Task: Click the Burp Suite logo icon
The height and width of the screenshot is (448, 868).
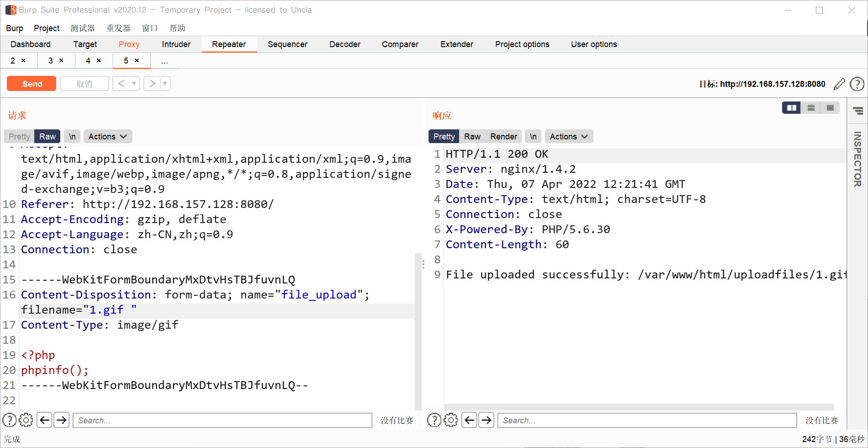Action: pyautogui.click(x=11, y=10)
